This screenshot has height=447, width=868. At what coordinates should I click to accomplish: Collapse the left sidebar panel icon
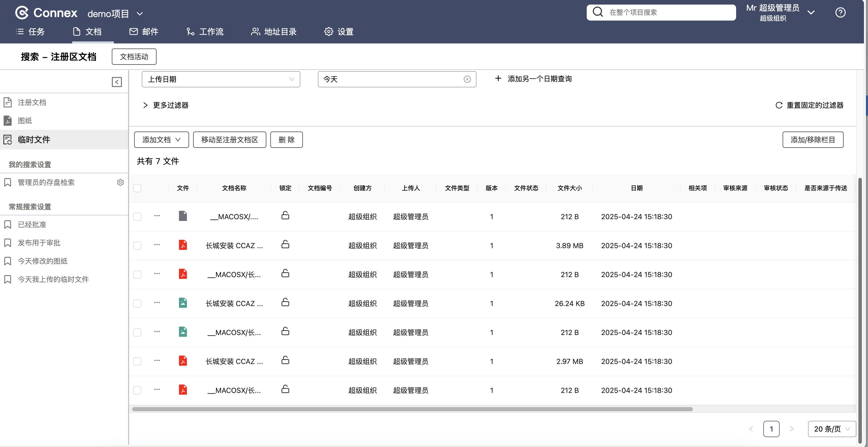point(117,82)
